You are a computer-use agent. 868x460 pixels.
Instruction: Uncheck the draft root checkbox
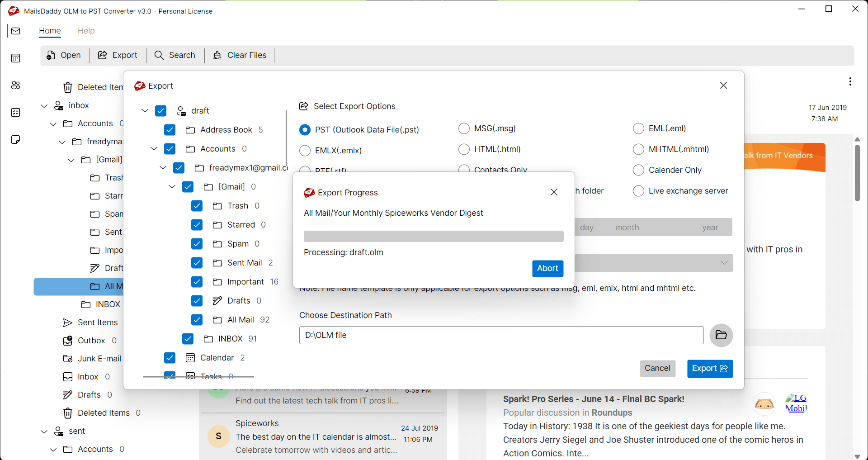(x=160, y=111)
